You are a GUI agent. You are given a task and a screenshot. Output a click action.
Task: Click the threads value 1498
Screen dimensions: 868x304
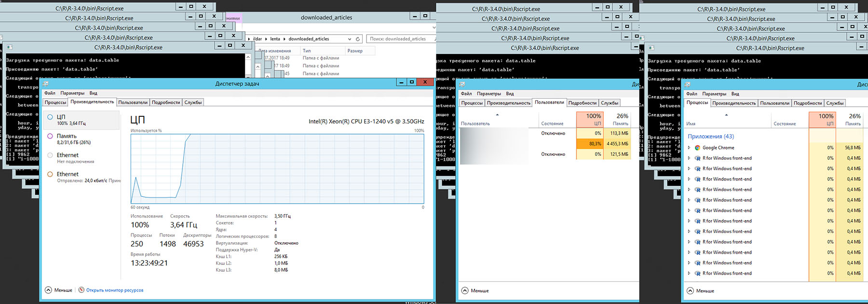pyautogui.click(x=168, y=244)
